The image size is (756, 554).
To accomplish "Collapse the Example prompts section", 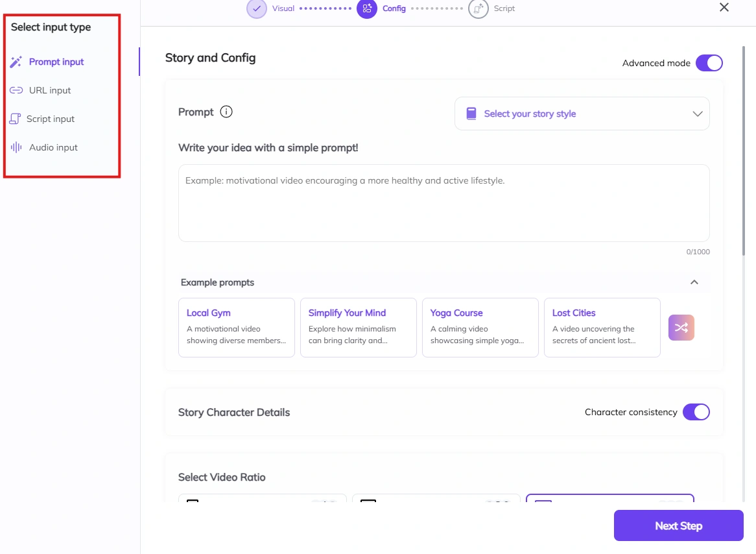I will [694, 282].
